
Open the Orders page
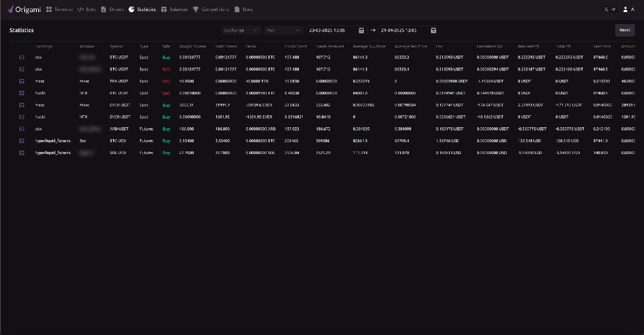pyautogui.click(x=112, y=9)
